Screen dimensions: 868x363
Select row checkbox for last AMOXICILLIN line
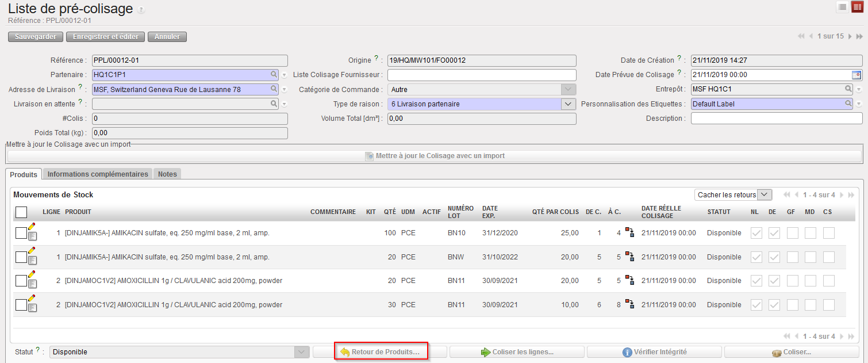coord(21,304)
